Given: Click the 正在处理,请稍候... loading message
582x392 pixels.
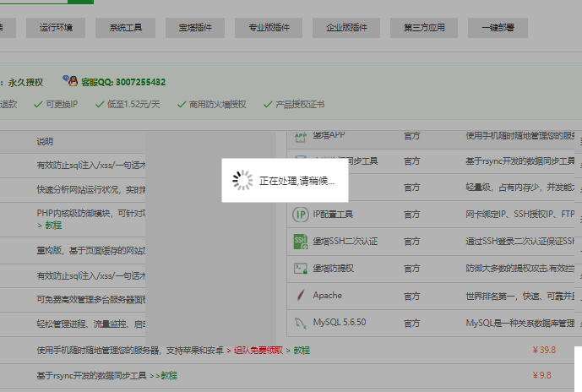Looking at the screenshot, I should [x=297, y=181].
